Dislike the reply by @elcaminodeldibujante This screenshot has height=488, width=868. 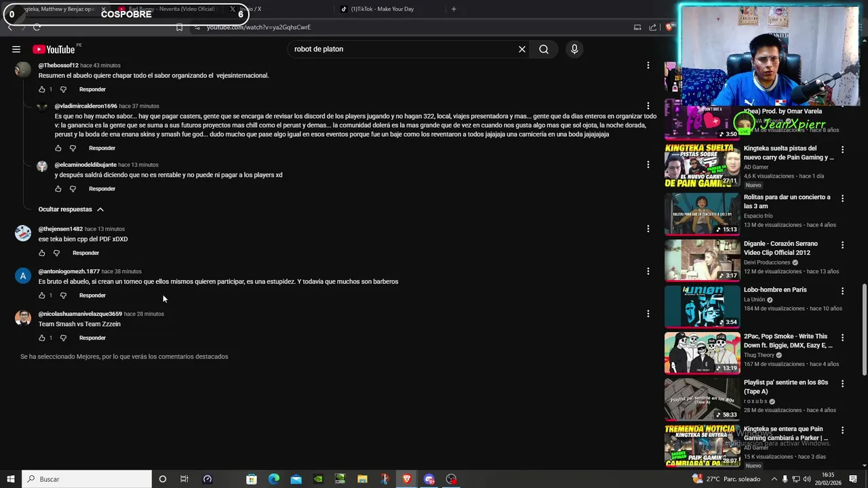(x=73, y=188)
